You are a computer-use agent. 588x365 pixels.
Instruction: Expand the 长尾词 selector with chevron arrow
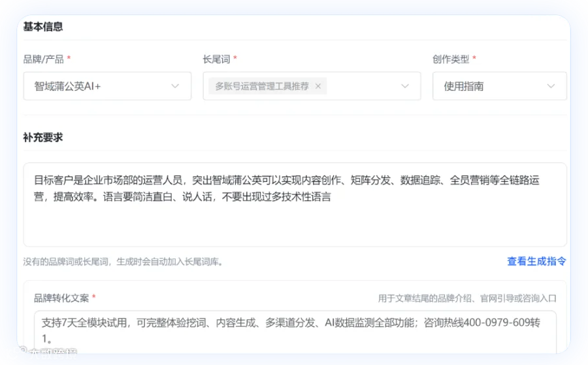point(312,86)
